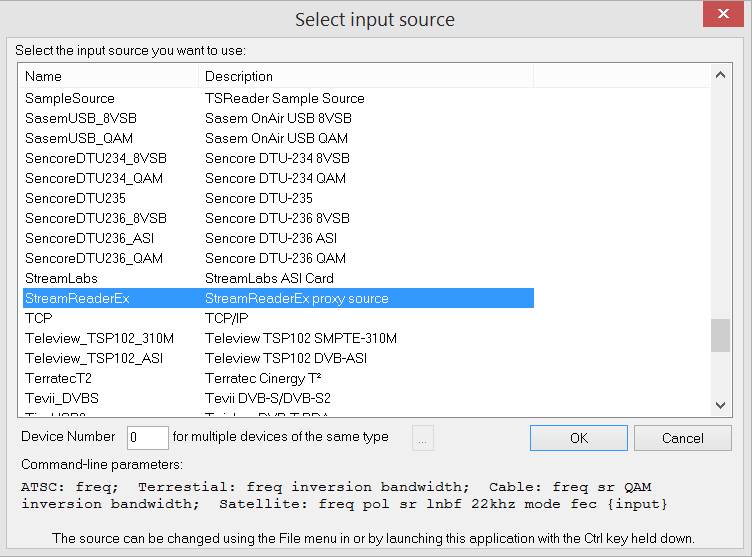Image resolution: width=752 pixels, height=557 pixels.
Task: Click the Device Number input field
Action: [x=148, y=438]
